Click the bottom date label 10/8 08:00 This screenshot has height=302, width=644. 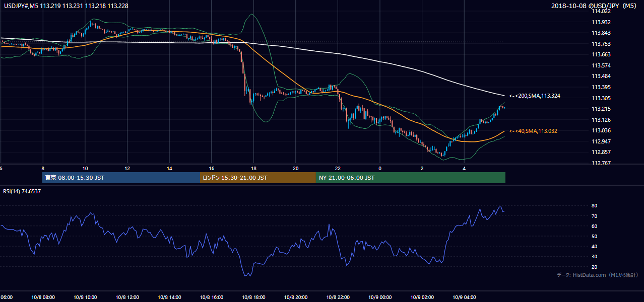43,297
